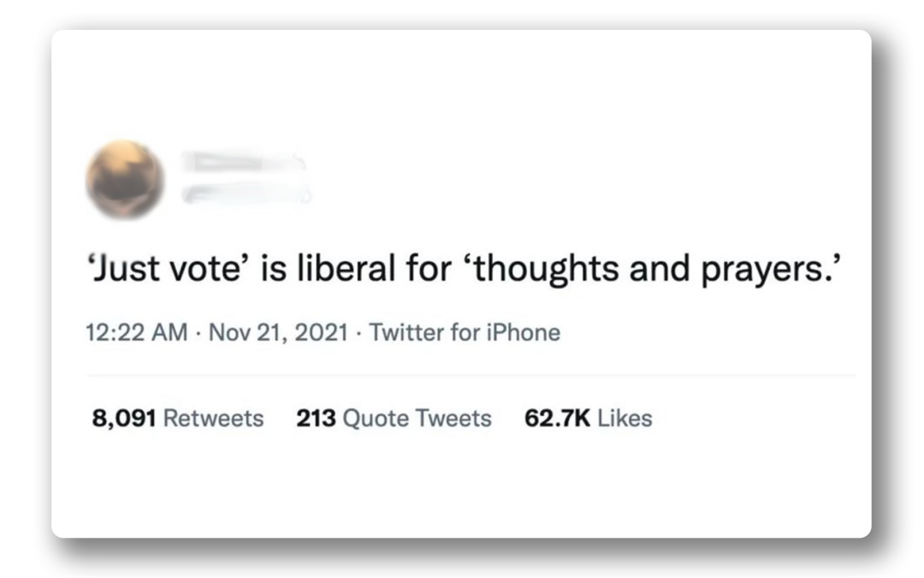Click the Nov 21, 2021 date

(278, 332)
